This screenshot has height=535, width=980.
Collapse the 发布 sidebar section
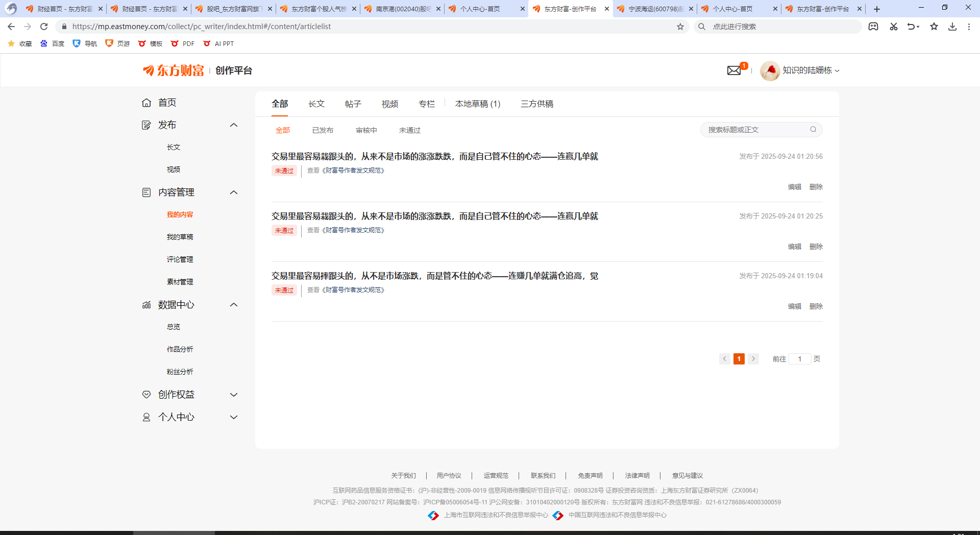(234, 125)
